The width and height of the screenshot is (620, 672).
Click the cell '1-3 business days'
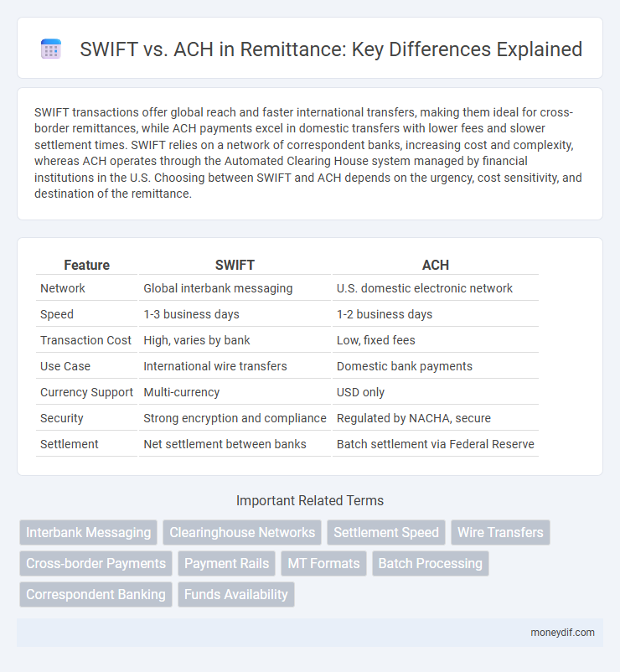191,314
